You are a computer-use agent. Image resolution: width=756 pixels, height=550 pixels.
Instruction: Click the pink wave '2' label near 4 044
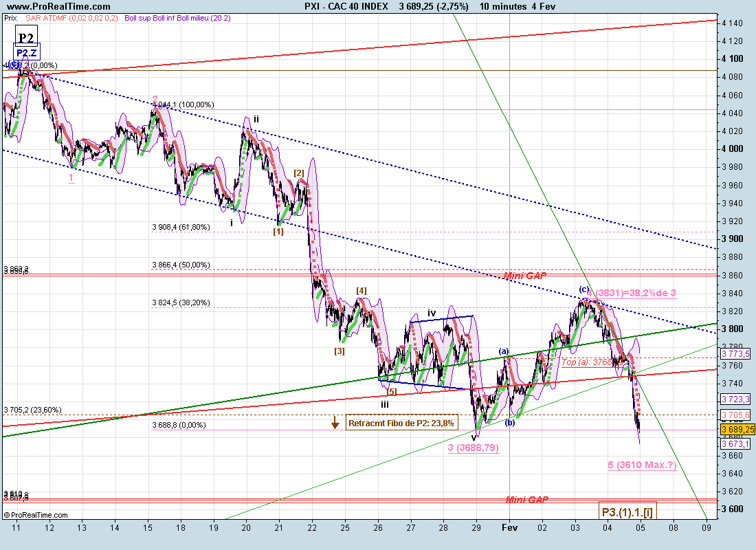[155, 100]
